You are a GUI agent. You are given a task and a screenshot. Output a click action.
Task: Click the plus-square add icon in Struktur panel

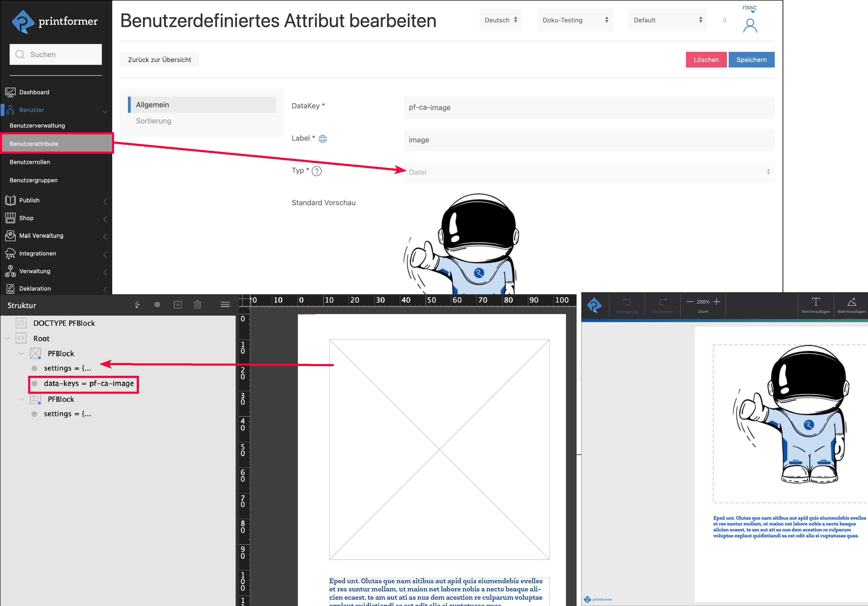178,305
